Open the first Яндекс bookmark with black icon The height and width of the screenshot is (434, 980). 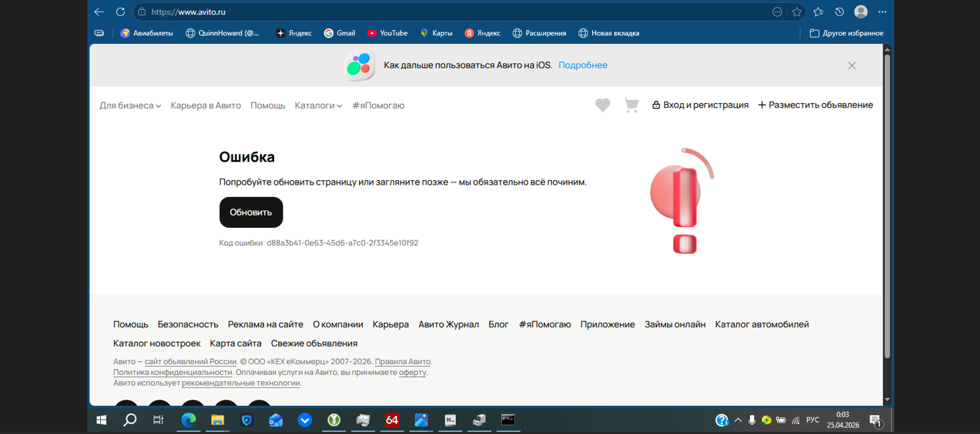293,33
